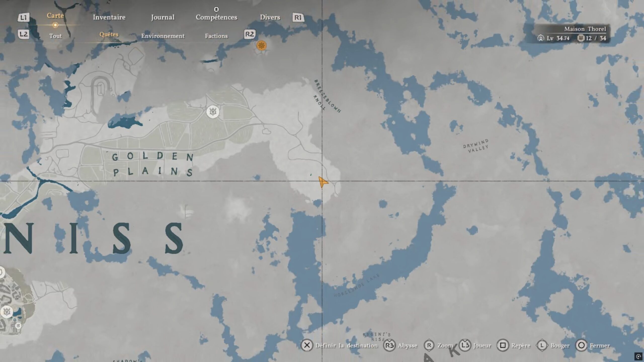
Task: Select the Tout map filter
Action: click(55, 36)
